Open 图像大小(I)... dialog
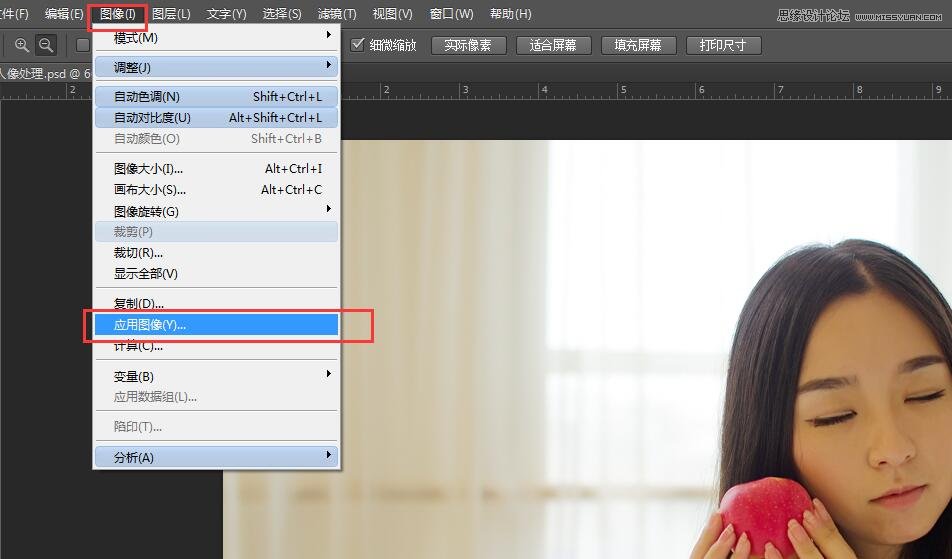The width and height of the screenshot is (952, 559). pyautogui.click(x=215, y=169)
